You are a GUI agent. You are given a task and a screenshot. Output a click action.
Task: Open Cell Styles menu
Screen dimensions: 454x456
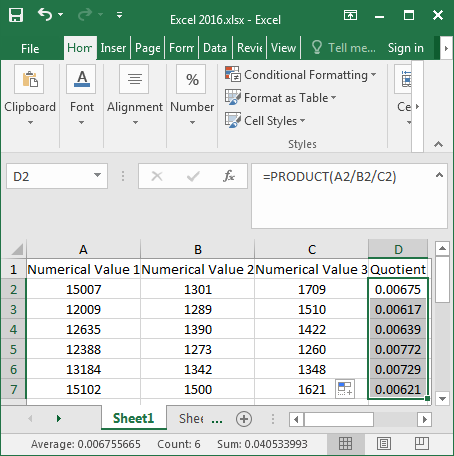(x=265, y=121)
